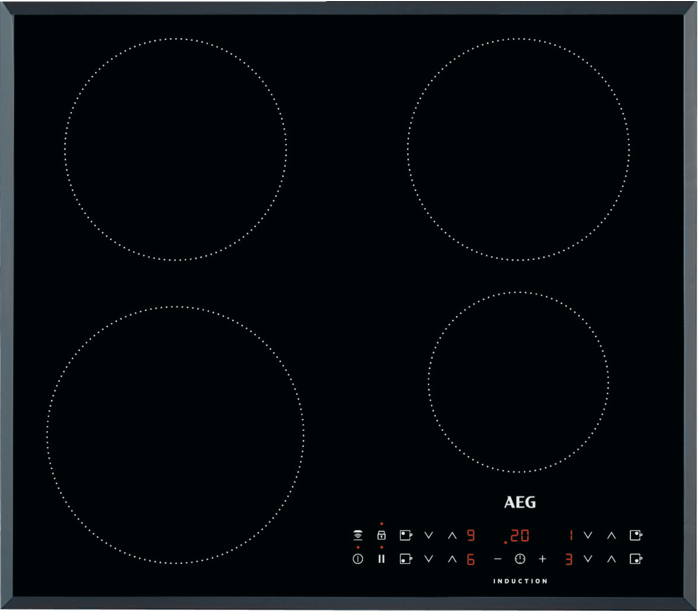Tap the front-left zone power boost icon
Screen dimensions: 698x612
pos(406,559)
